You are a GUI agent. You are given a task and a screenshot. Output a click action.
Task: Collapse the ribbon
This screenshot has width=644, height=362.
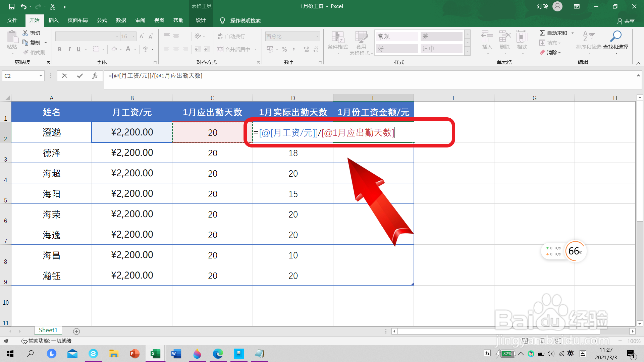(x=638, y=63)
